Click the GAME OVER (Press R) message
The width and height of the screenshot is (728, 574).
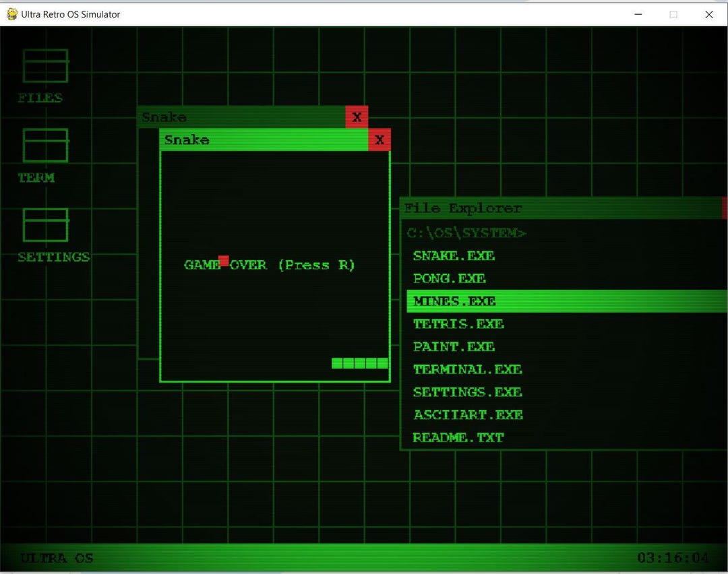click(269, 265)
